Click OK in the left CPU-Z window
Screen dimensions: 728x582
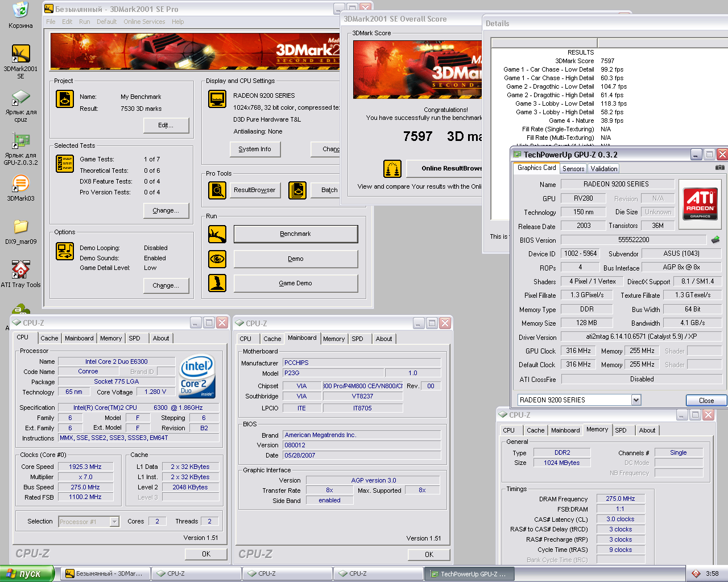pos(206,554)
